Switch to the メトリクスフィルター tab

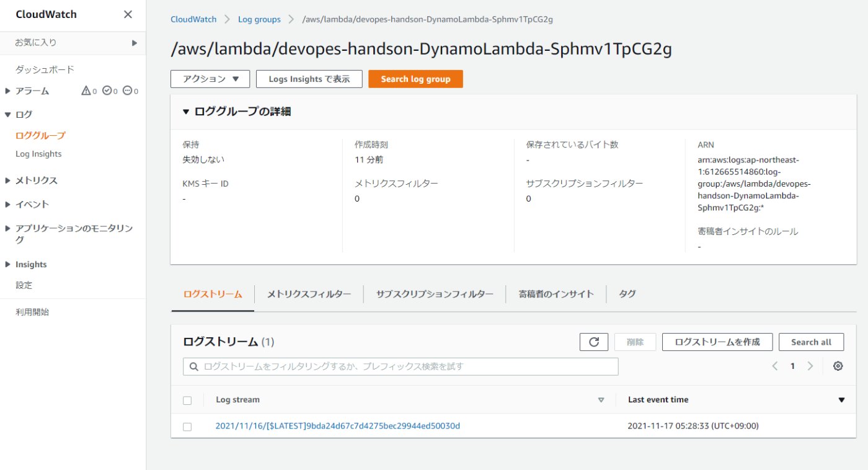pyautogui.click(x=309, y=293)
